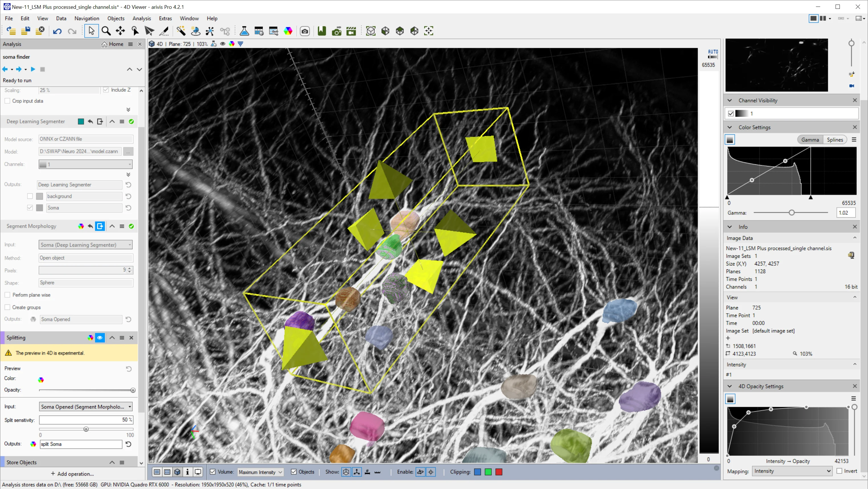Screen dimensions: 868x489
Task: Open the Extras menu
Action: 165,18
